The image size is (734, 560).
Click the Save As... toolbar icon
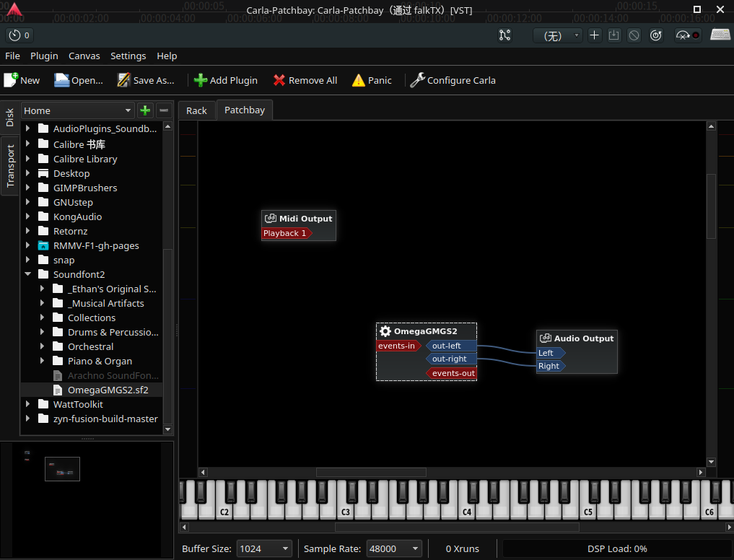click(123, 80)
